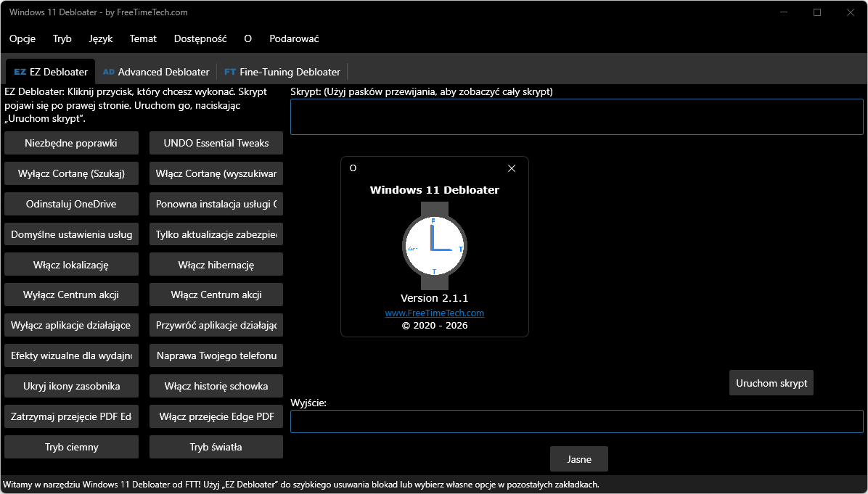Click the Witamy status bar message
This screenshot has height=494, width=868.
(x=300, y=485)
